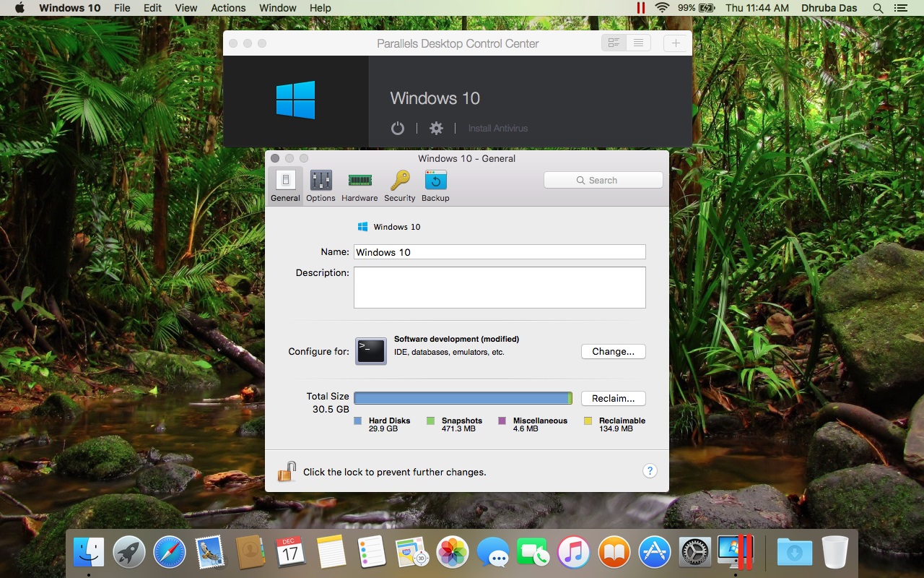Open Messages from the Dock

(x=493, y=553)
